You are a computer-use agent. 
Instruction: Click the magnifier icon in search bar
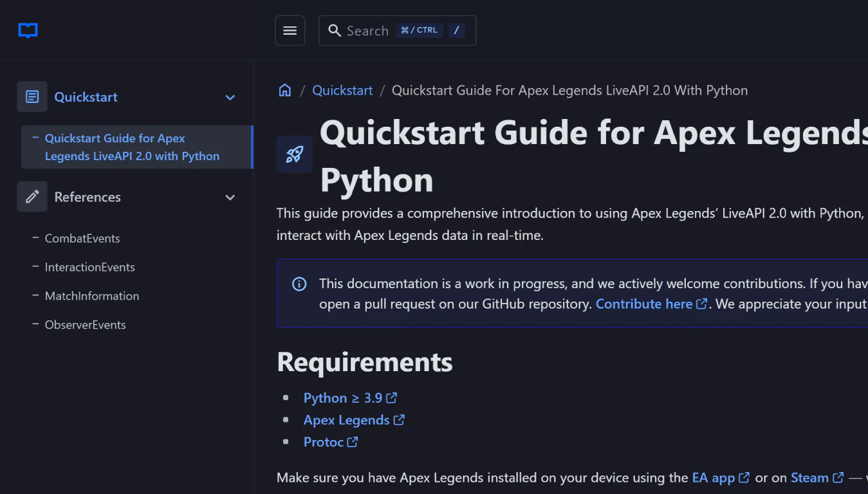click(335, 30)
